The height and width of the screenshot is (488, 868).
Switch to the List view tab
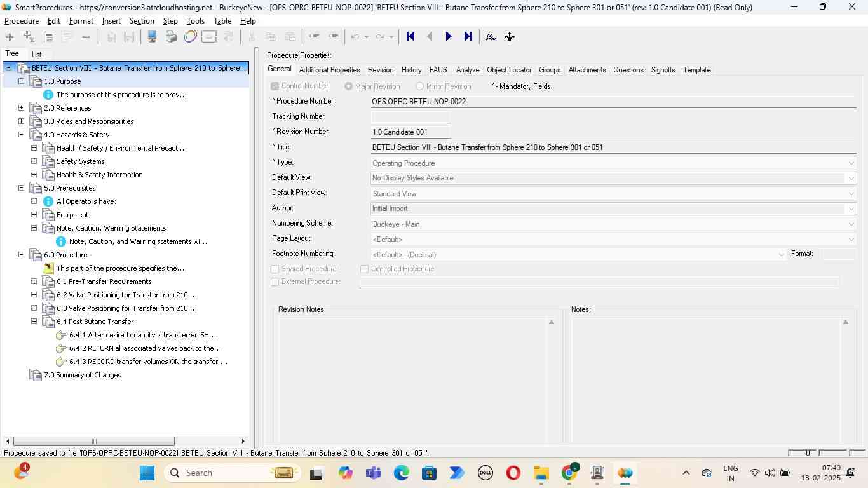pos(37,55)
